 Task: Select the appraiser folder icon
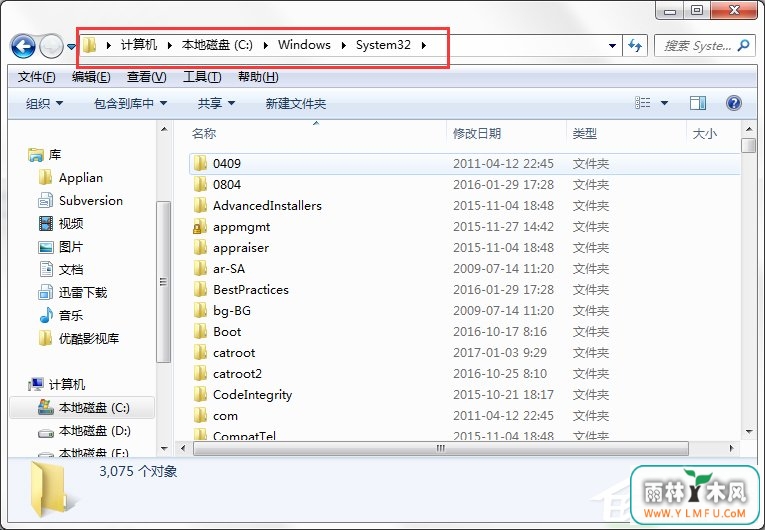click(x=200, y=247)
